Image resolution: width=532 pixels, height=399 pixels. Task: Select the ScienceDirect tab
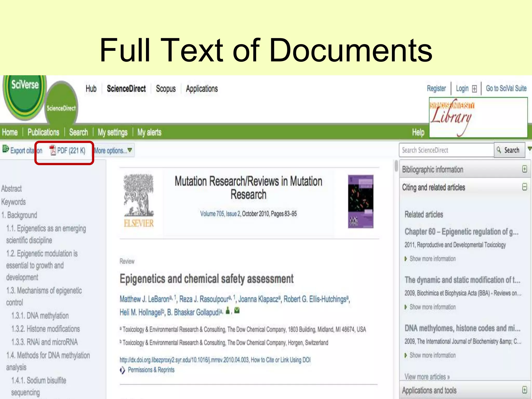[126, 89]
